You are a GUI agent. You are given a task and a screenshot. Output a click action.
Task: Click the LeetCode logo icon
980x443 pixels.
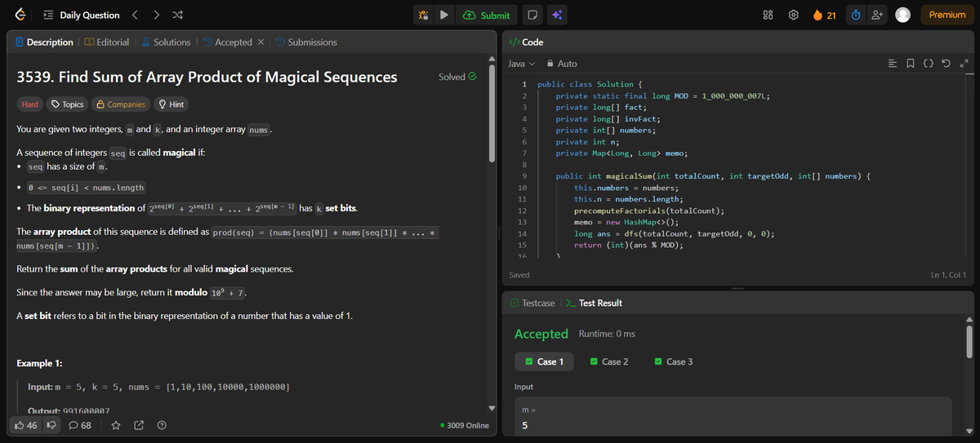tap(20, 15)
